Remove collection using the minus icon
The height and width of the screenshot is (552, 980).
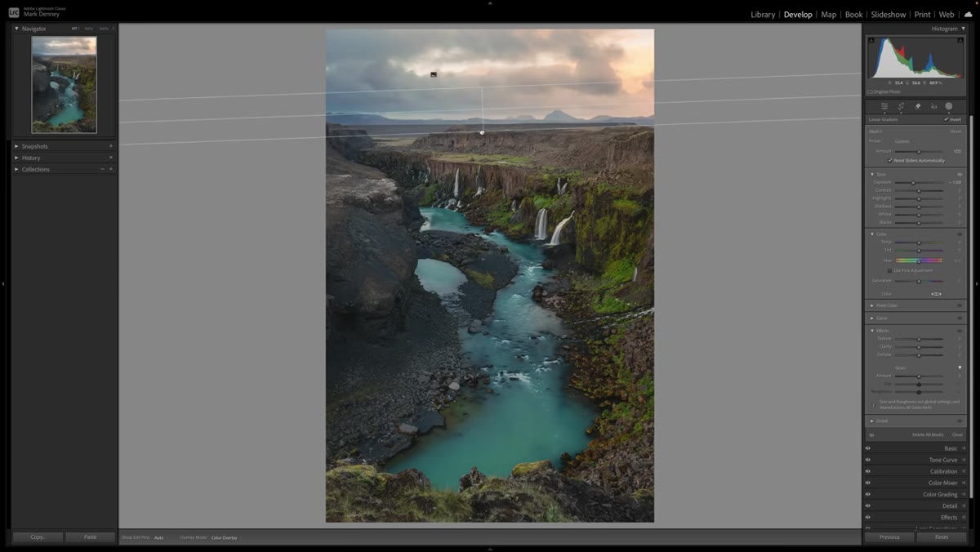click(102, 169)
